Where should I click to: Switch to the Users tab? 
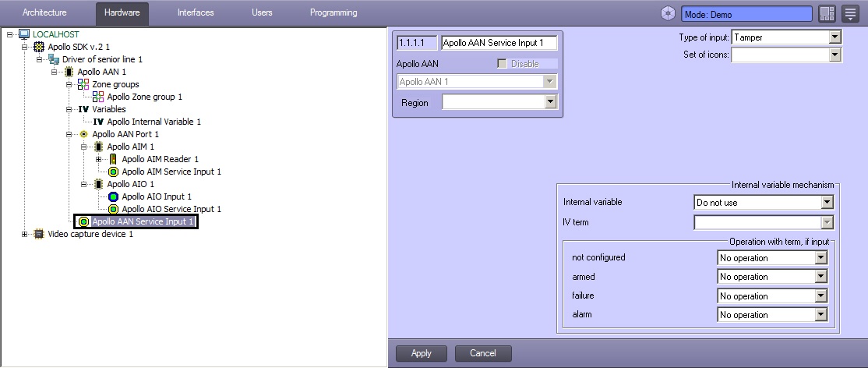262,12
